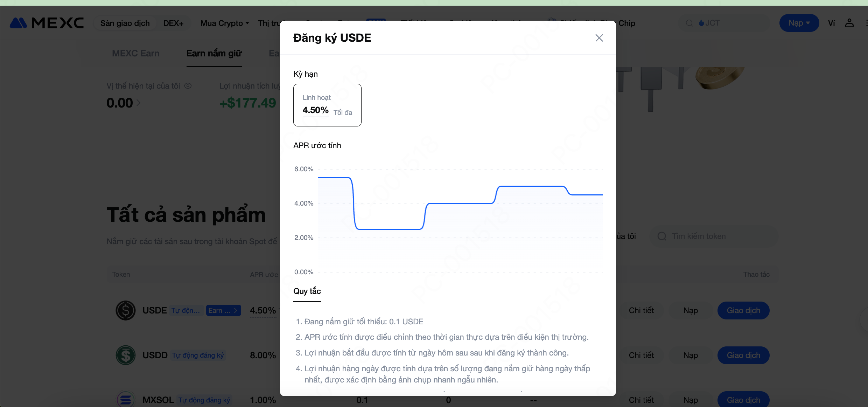Click the MXSOL token icon

tap(125, 399)
